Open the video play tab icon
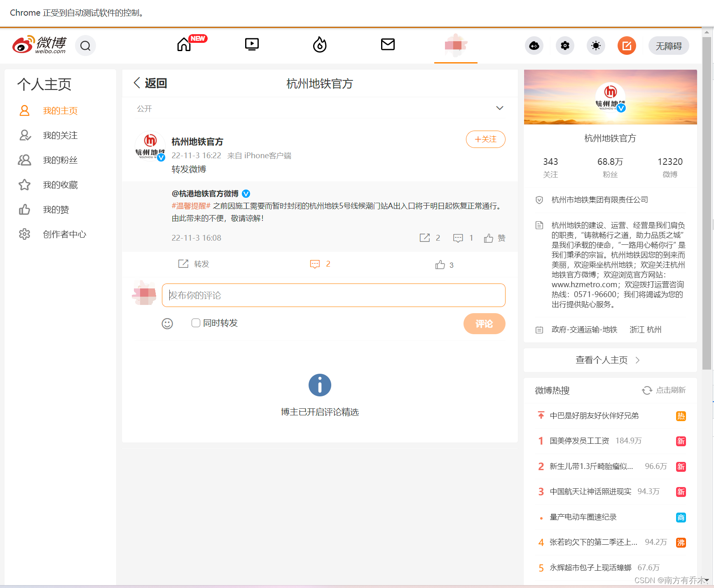Image resolution: width=714 pixels, height=588 pixels. click(252, 44)
